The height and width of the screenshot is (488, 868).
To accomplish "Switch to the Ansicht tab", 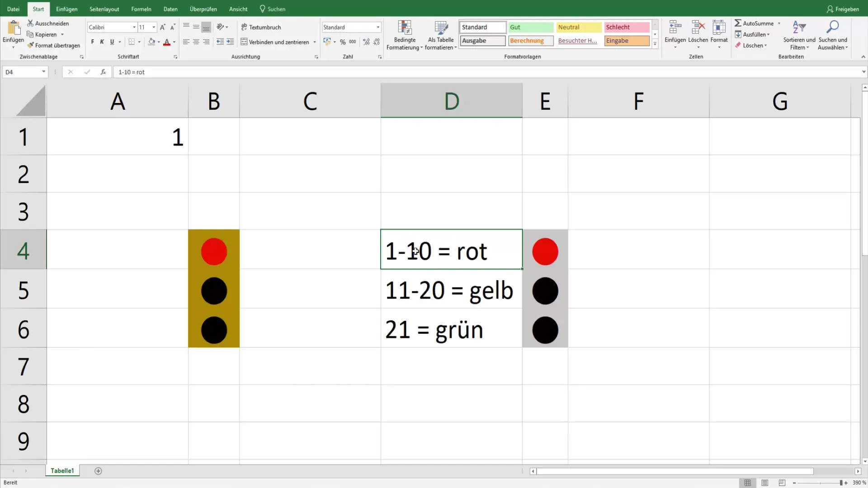I will click(x=238, y=9).
